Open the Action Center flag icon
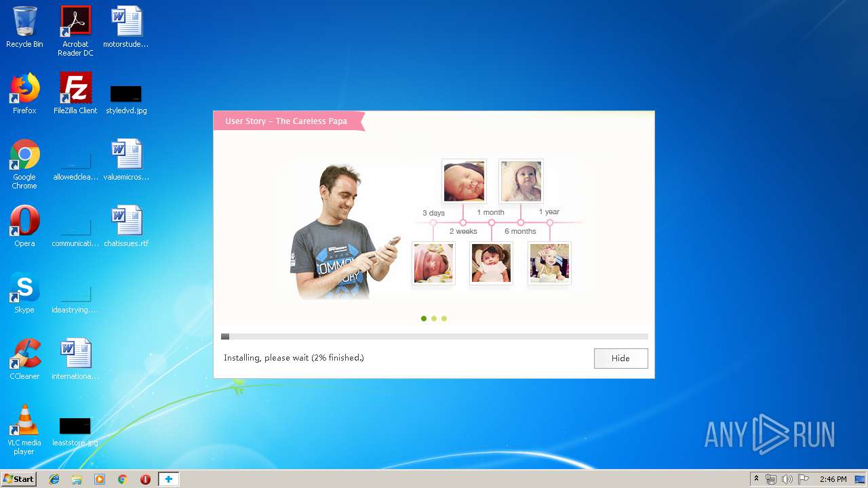 tap(804, 479)
